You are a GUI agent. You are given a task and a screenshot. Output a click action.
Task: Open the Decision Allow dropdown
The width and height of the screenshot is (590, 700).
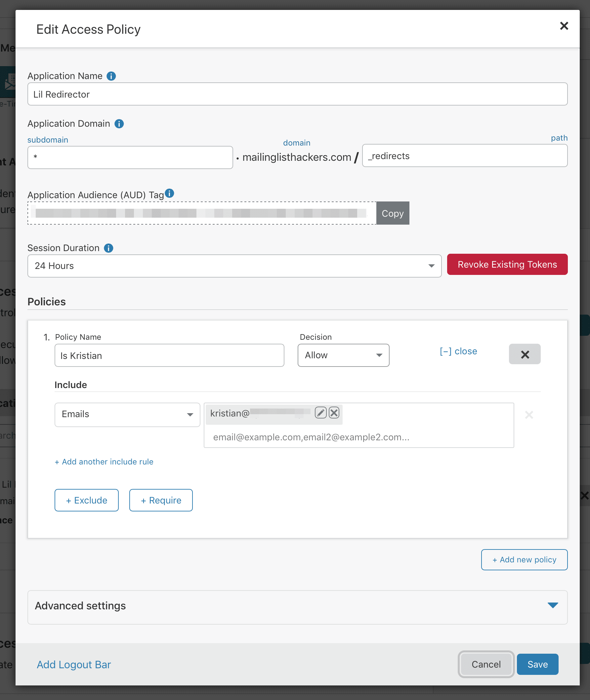tap(343, 355)
